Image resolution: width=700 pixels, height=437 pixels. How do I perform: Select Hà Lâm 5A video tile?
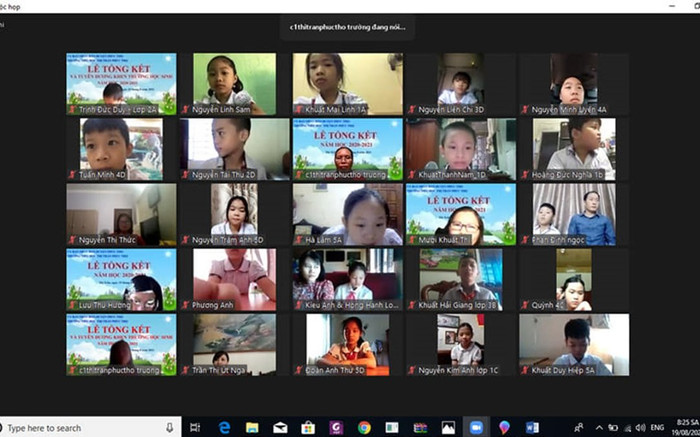coord(348,214)
